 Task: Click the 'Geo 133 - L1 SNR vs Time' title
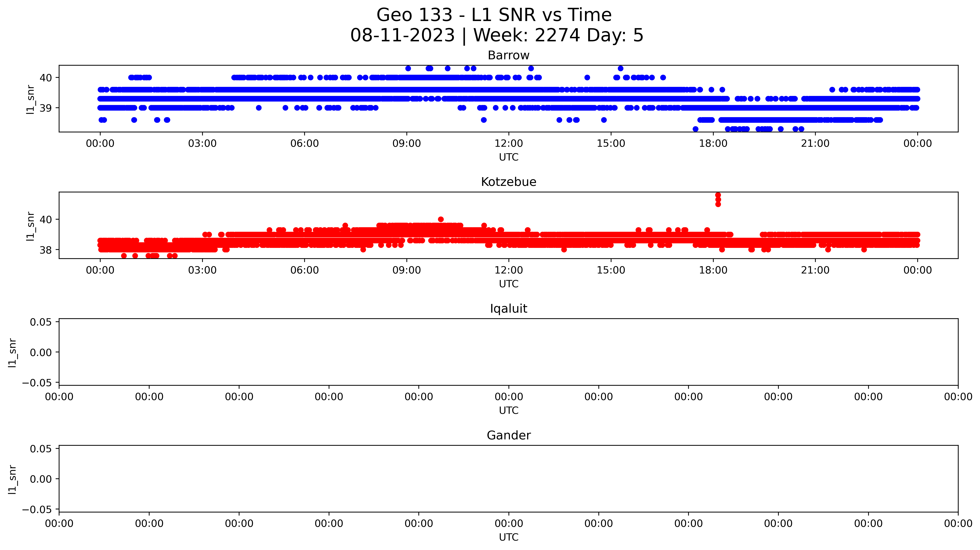tap(494, 15)
